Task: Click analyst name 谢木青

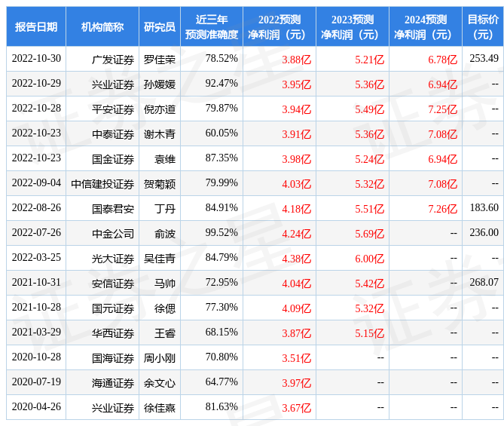Action: pos(160,134)
